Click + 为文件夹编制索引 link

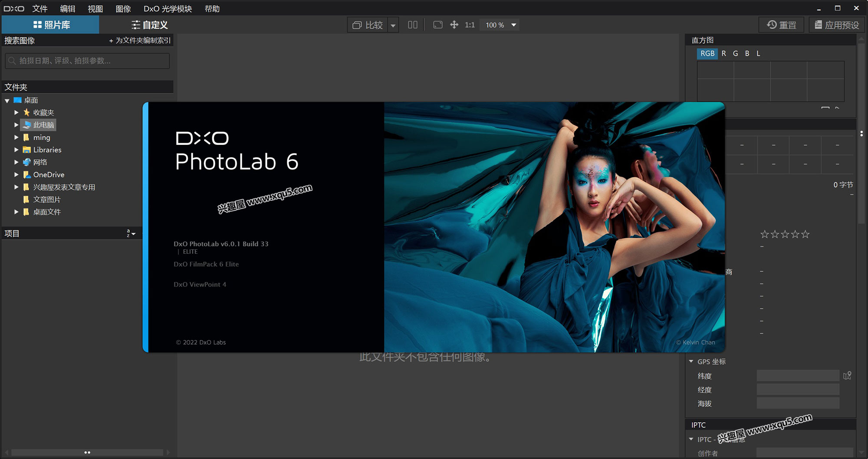pos(140,40)
